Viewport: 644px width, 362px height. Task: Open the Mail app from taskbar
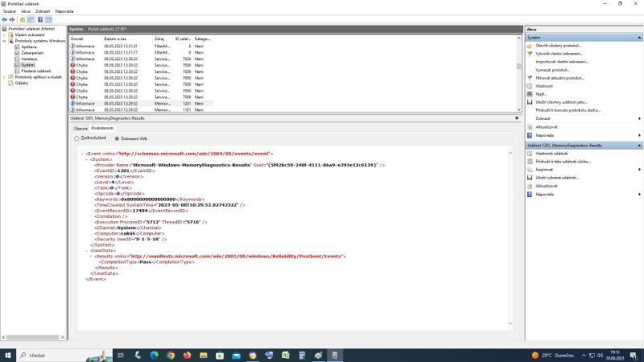[236, 356]
